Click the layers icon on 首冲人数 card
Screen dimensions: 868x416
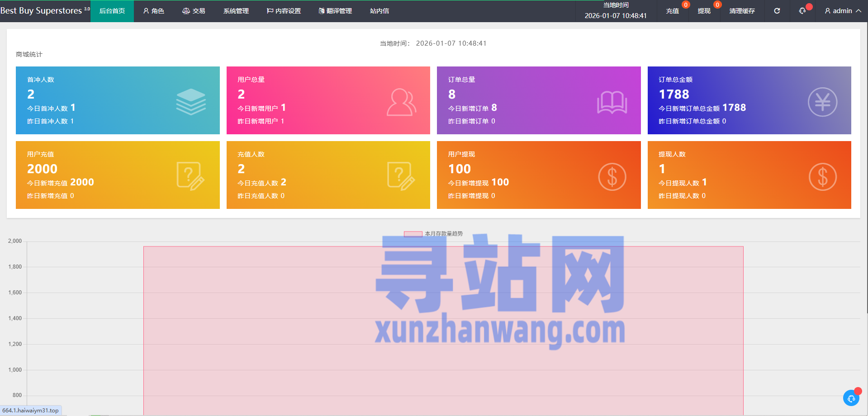(x=190, y=102)
